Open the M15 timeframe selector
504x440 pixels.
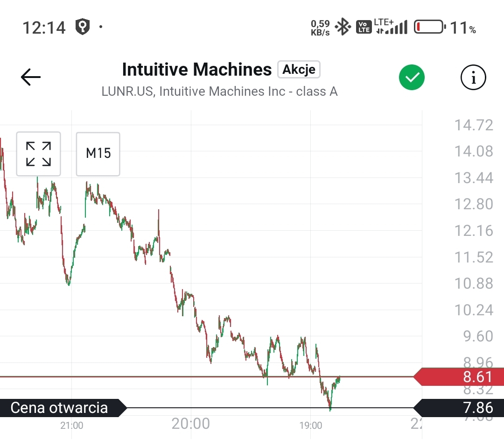pos(98,154)
